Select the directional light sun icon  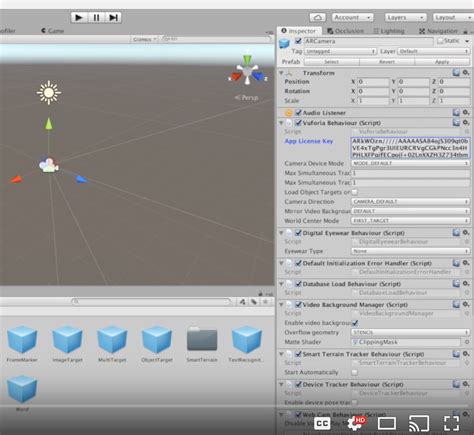pos(49,92)
